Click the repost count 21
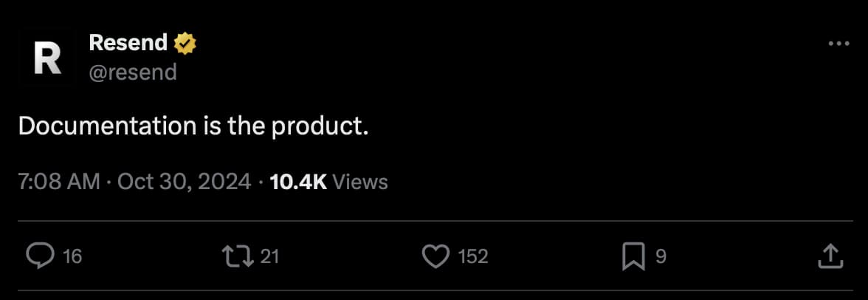 click(270, 256)
